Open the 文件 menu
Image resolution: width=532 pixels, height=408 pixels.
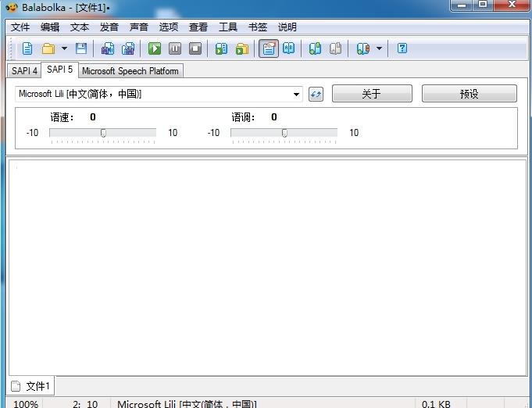20,27
